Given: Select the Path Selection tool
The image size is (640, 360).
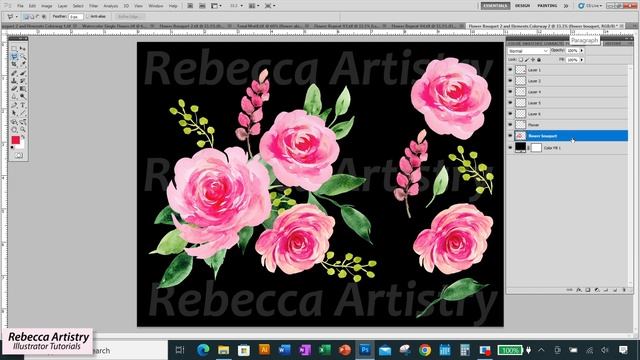Looking at the screenshot, I should (x=14, y=113).
